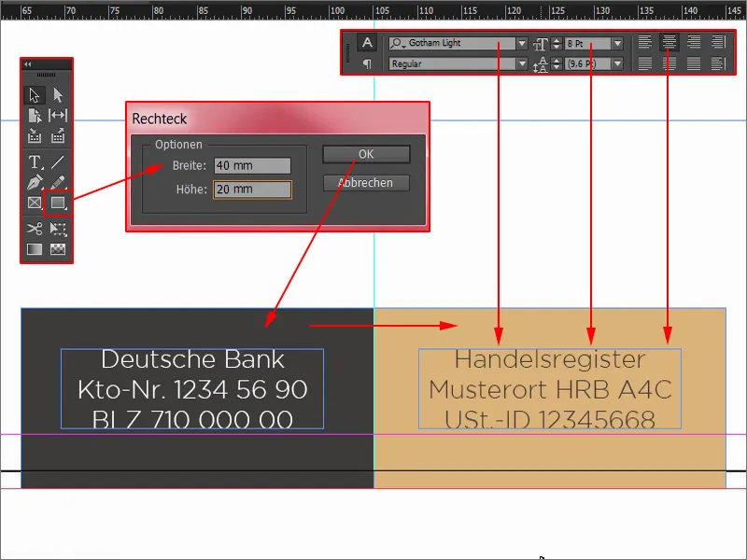Screen dimensions: 747x560
Task: Select the Pen tool
Action: (x=35, y=182)
